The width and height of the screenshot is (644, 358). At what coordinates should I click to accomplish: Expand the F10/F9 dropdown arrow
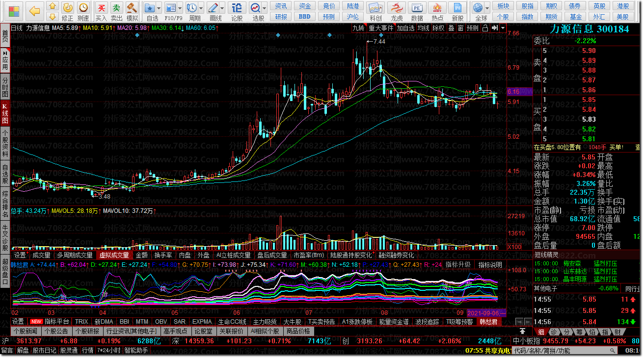click(180, 8)
